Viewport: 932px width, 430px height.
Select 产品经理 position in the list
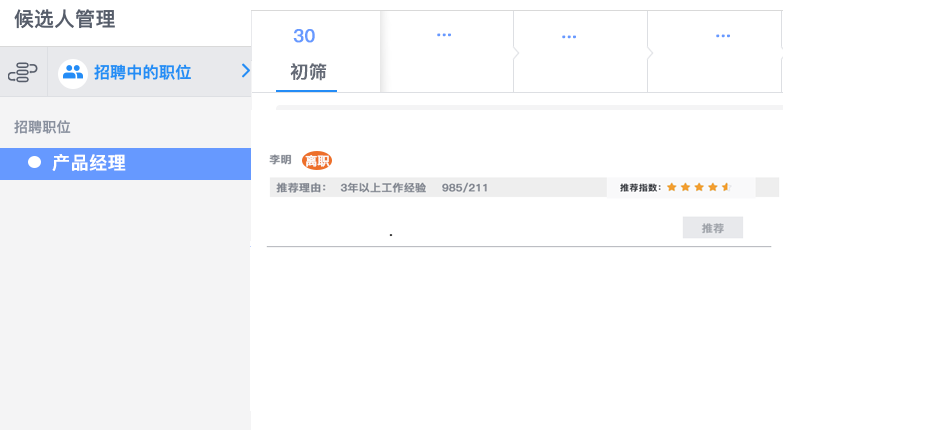(x=125, y=164)
